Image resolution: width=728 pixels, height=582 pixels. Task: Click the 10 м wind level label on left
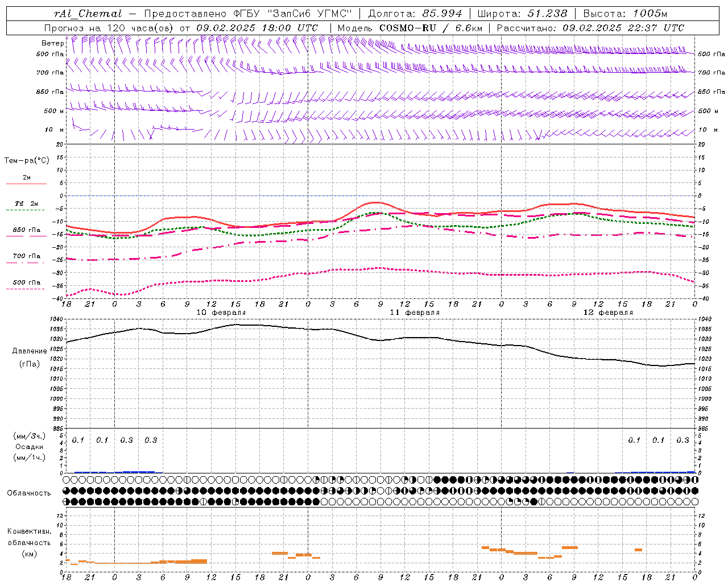[x=54, y=130]
